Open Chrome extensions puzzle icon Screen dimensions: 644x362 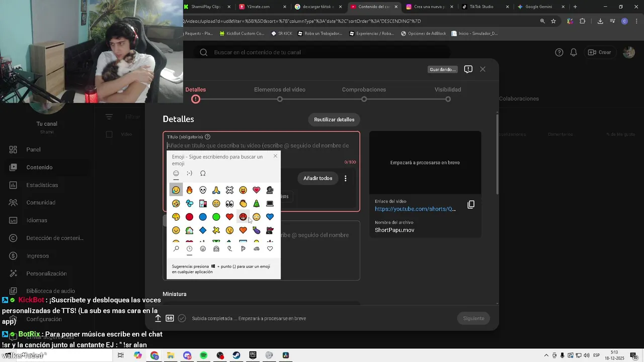pos(582,21)
